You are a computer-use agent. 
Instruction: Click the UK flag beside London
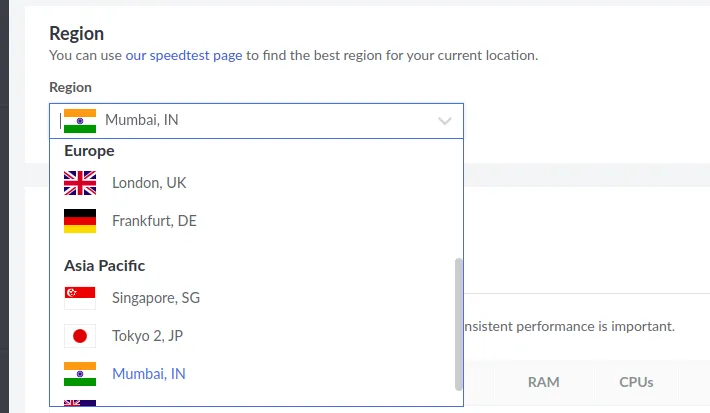(80, 183)
